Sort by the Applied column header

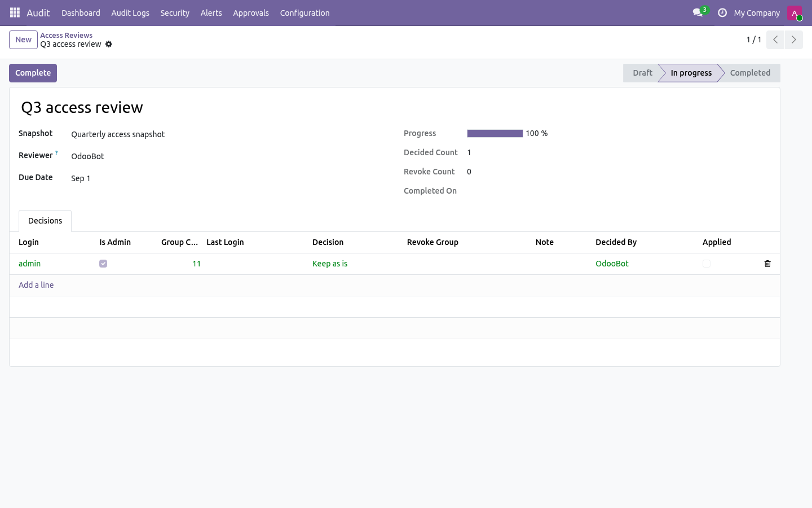[727, 242]
